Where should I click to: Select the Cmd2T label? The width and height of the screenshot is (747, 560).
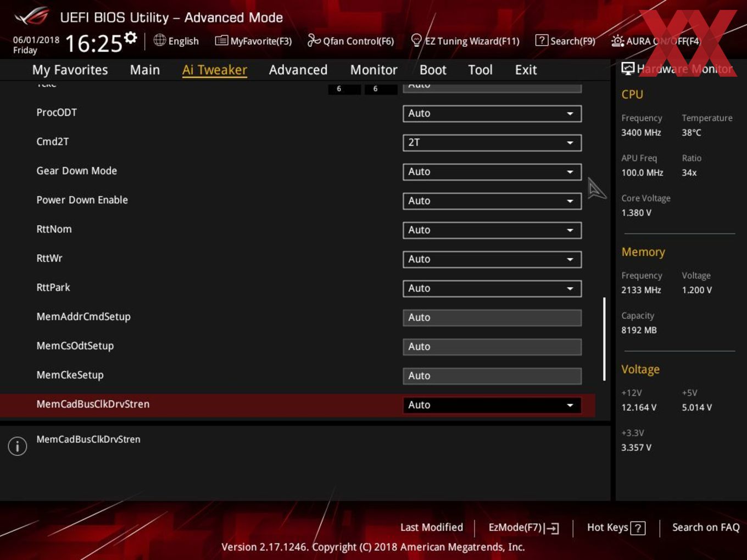pyautogui.click(x=53, y=142)
